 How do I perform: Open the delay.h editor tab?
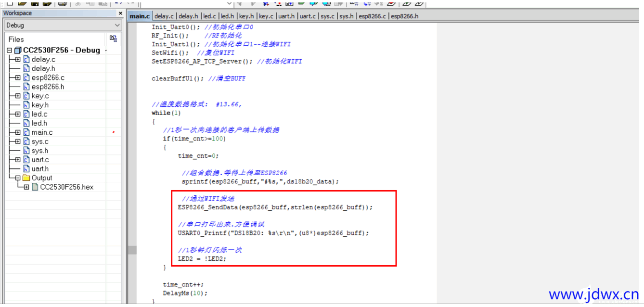(189, 16)
